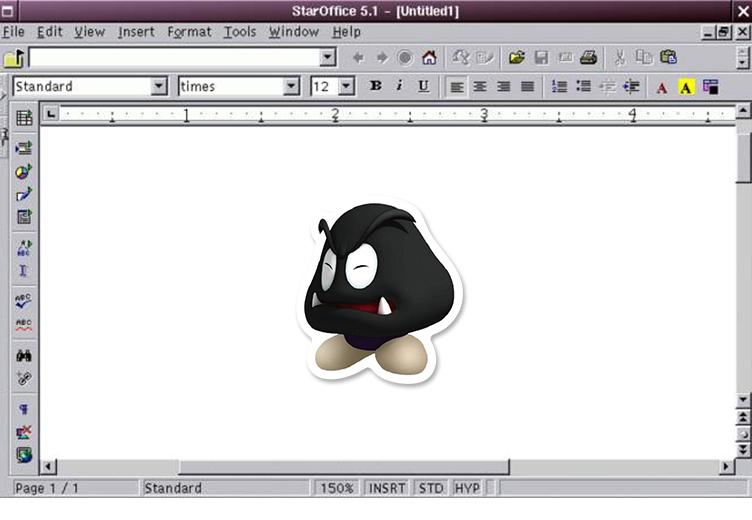The width and height of the screenshot is (752, 520).
Task: Toggle Nonprinting Characters pilcrow icon
Action: click(x=24, y=409)
